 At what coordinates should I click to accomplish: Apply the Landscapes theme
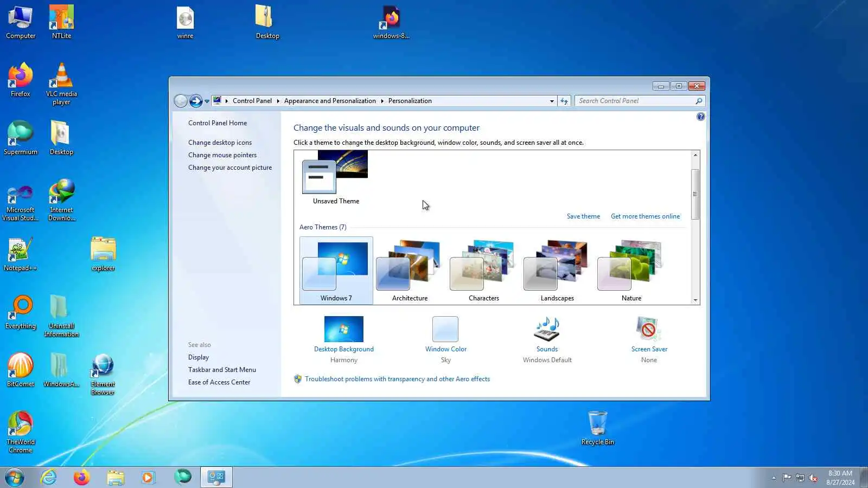(x=557, y=271)
